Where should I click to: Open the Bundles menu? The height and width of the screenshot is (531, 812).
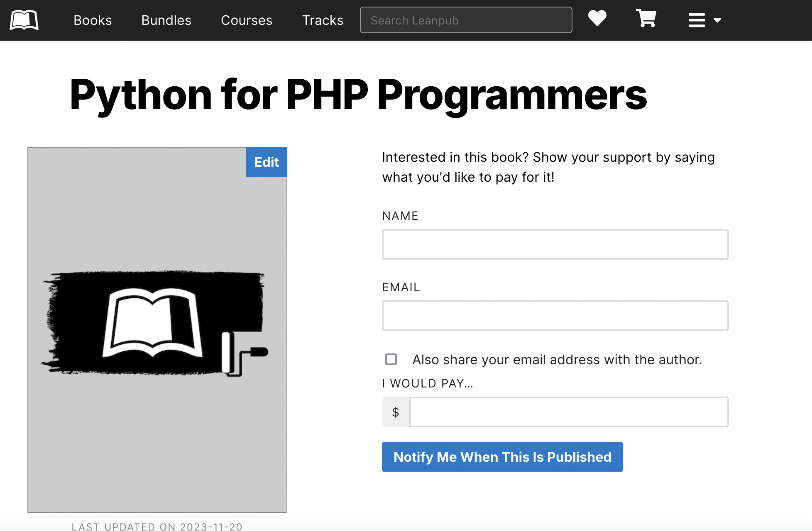[x=166, y=20]
